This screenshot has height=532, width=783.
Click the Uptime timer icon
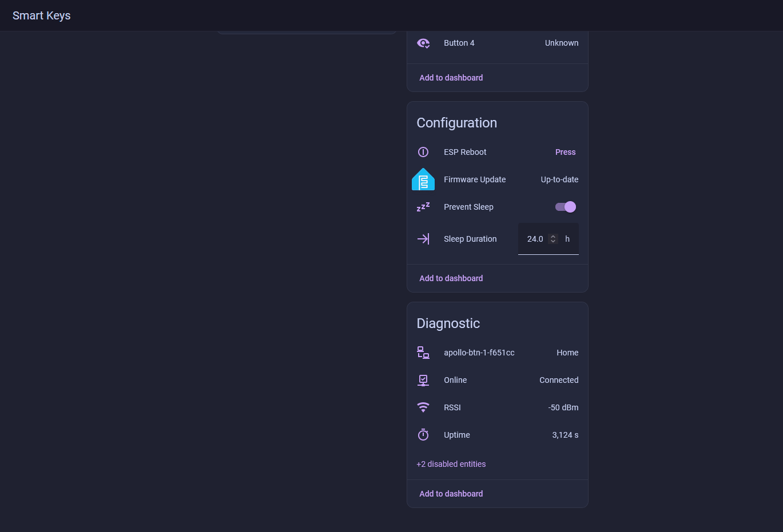pos(423,435)
